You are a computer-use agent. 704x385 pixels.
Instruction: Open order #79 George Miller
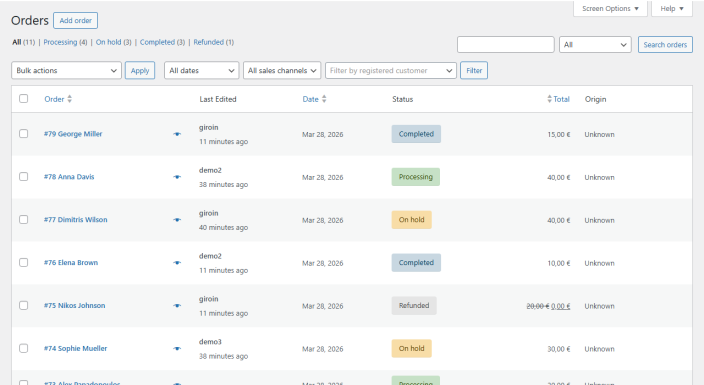73,134
